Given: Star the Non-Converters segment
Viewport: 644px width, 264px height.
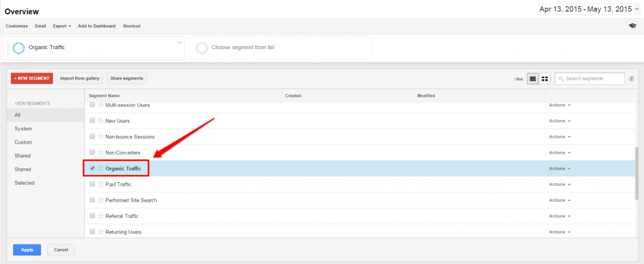Looking at the screenshot, I should pyautogui.click(x=100, y=152).
